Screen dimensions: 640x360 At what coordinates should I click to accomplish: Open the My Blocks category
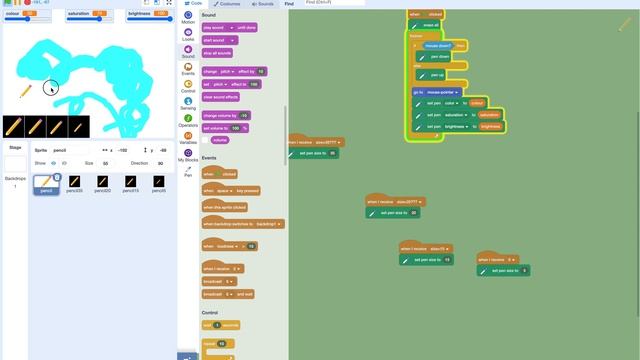click(x=188, y=155)
